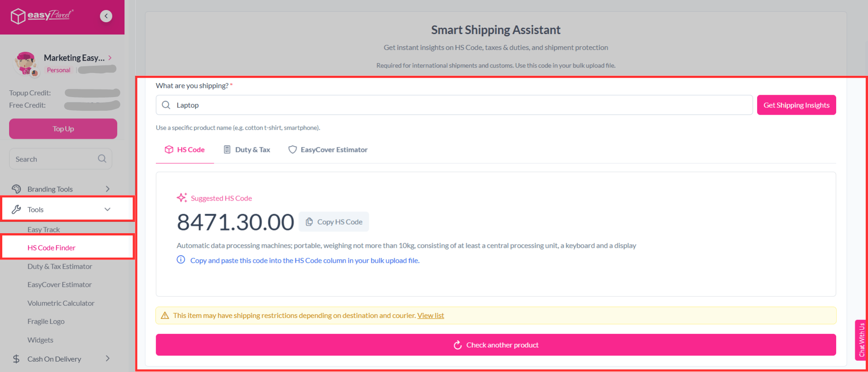Viewport: 868px width, 372px height.
Task: Click the product name input field
Action: tap(454, 105)
